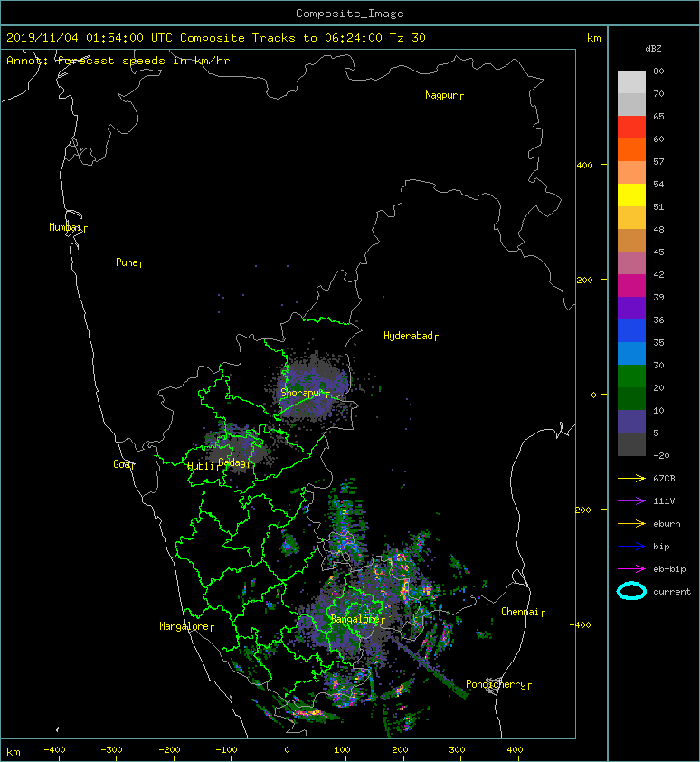Image resolution: width=700 pixels, height=762 pixels.
Task: Click the eburn legend label
Action: tap(667, 523)
